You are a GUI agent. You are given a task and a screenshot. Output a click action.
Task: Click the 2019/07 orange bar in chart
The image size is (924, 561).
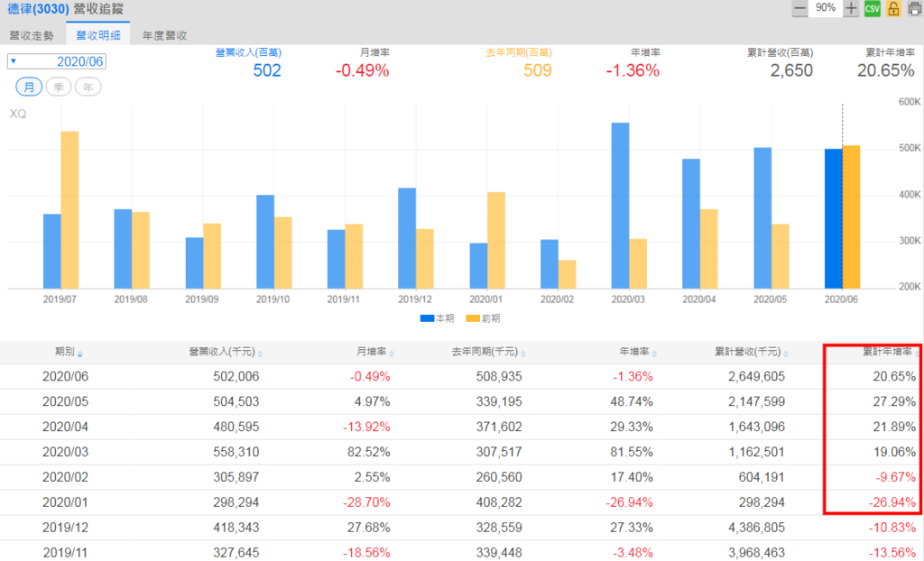click(x=69, y=210)
